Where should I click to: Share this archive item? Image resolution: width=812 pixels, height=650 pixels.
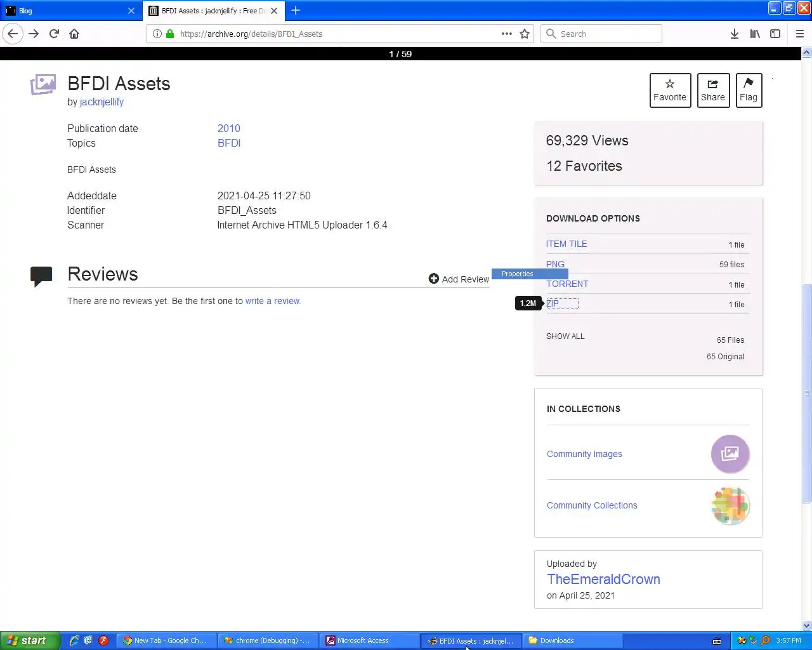pos(713,90)
